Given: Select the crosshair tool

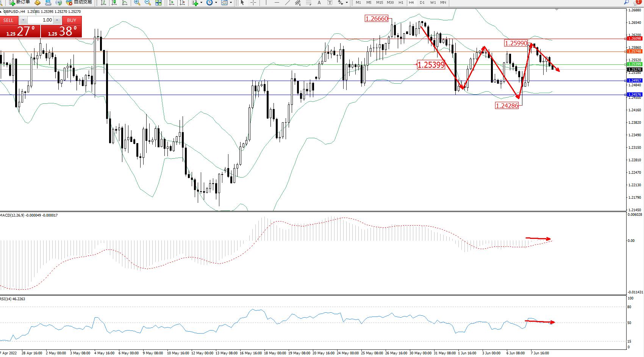Looking at the screenshot, I should [253, 3].
